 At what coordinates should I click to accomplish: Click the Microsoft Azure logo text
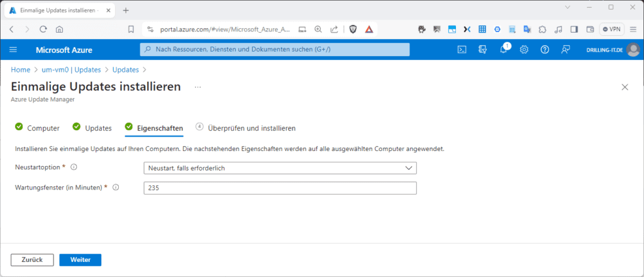pyautogui.click(x=64, y=50)
